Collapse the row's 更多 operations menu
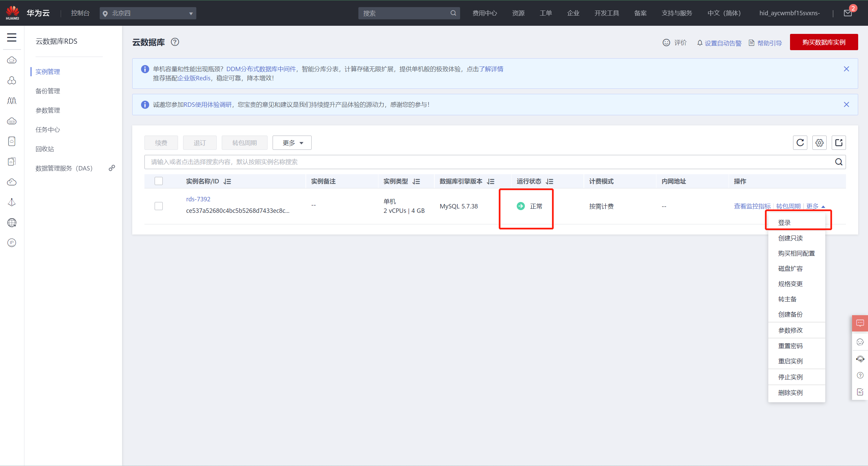868x466 pixels. [x=815, y=206]
